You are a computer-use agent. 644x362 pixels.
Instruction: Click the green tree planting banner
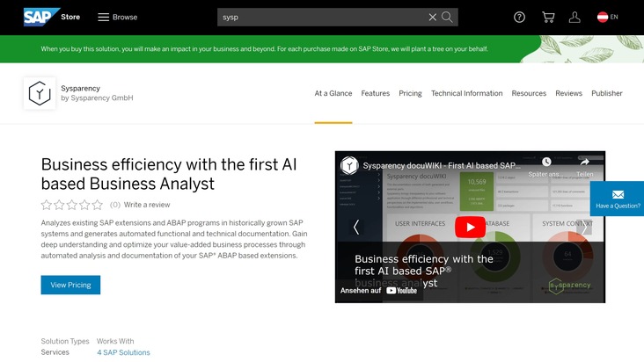pos(322,49)
